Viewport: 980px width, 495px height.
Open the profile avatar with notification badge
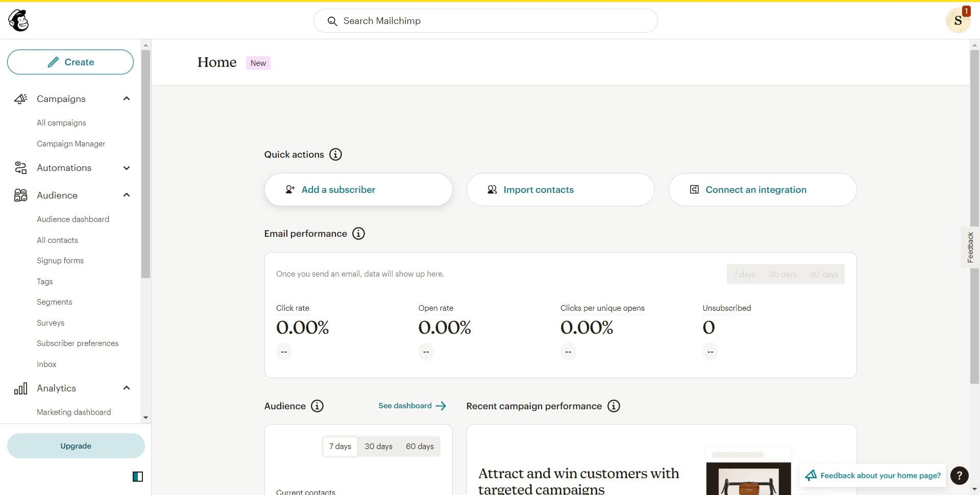pyautogui.click(x=958, y=20)
